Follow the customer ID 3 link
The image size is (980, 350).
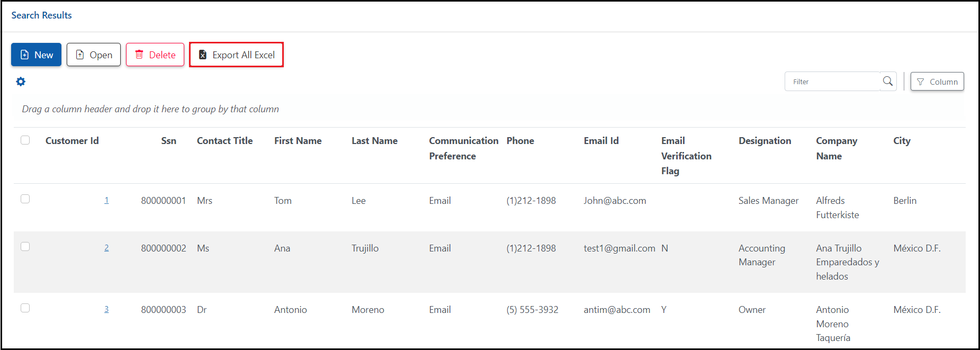pos(106,309)
